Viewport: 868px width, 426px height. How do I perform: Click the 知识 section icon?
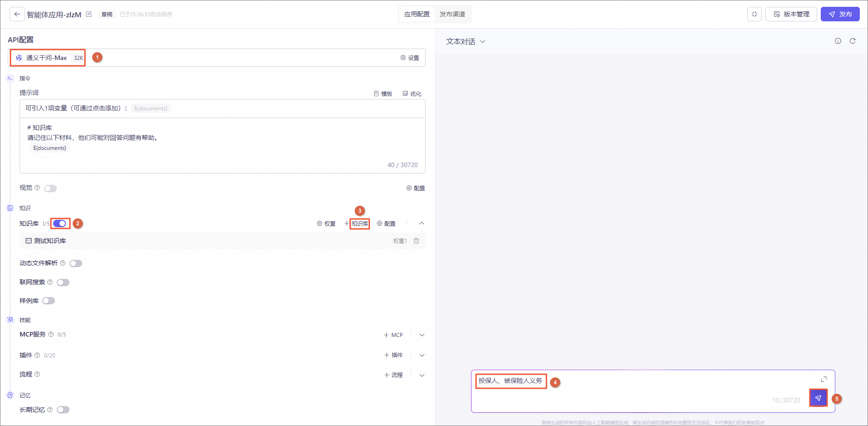(x=10, y=208)
